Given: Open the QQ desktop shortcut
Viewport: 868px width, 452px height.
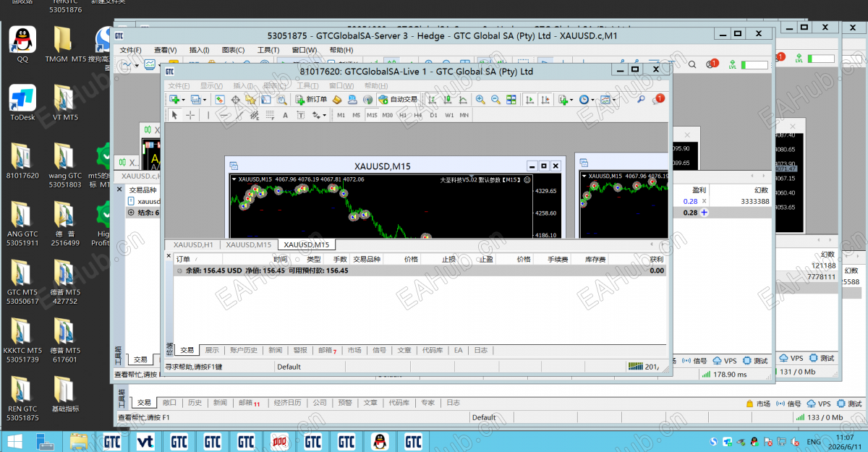Looking at the screenshot, I should pyautogui.click(x=22, y=43).
